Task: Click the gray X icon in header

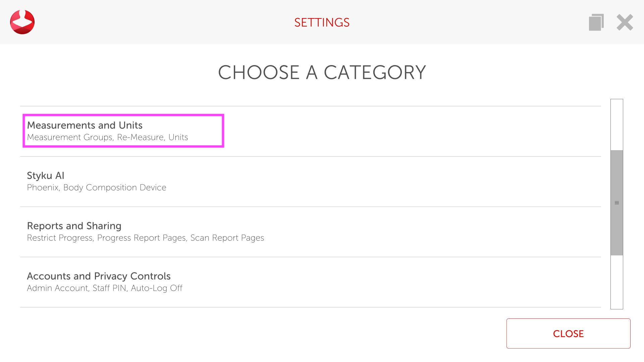Action: coord(625,22)
